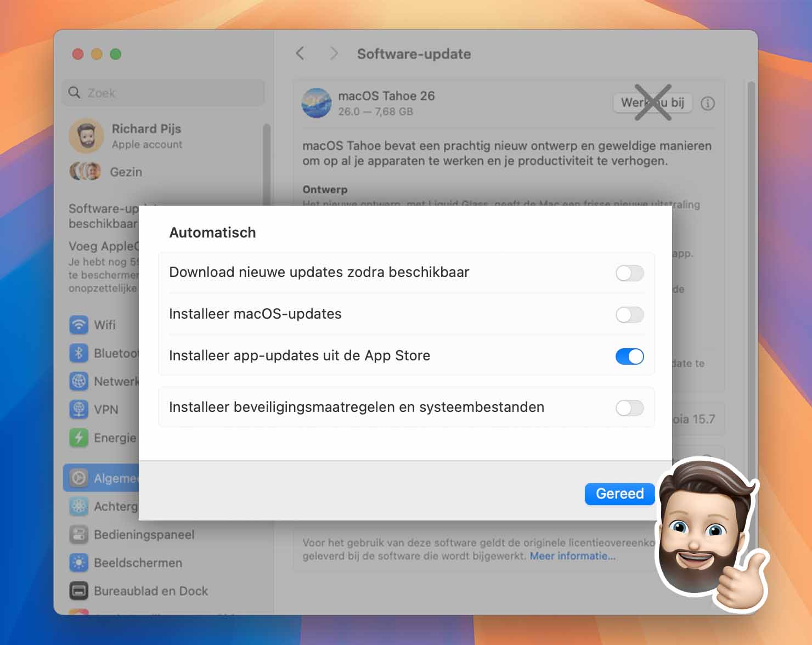The image size is (812, 645).
Task: Click the macOS Tahoe 26 icon
Action: point(317,103)
